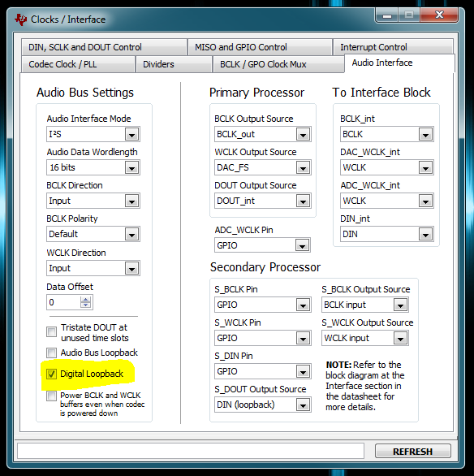Enable Power BCLK and WCLK buffers option
Image resolution: width=474 pixels, height=476 pixels.
click(51, 396)
